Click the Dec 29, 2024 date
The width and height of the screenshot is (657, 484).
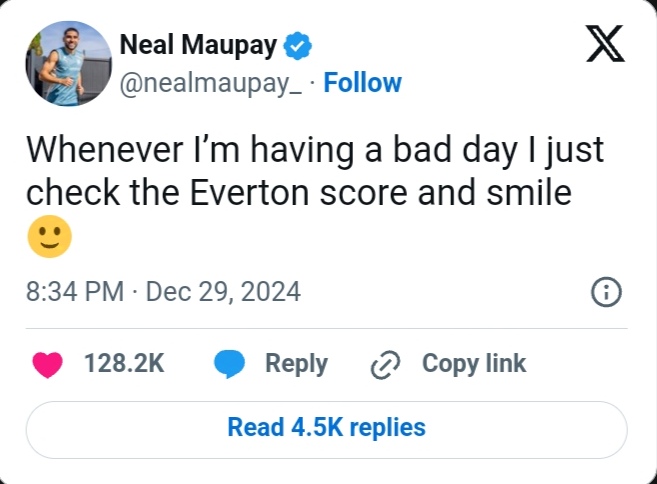223,292
